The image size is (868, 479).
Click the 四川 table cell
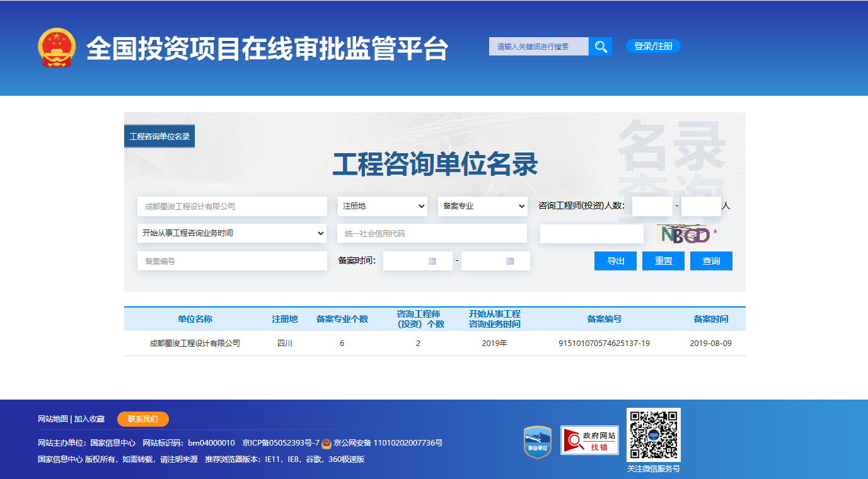coord(285,343)
